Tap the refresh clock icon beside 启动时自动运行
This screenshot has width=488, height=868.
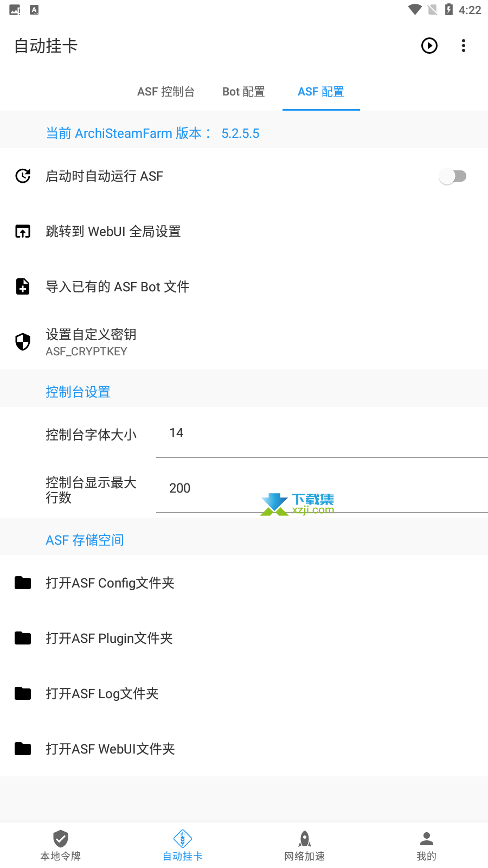point(23,176)
